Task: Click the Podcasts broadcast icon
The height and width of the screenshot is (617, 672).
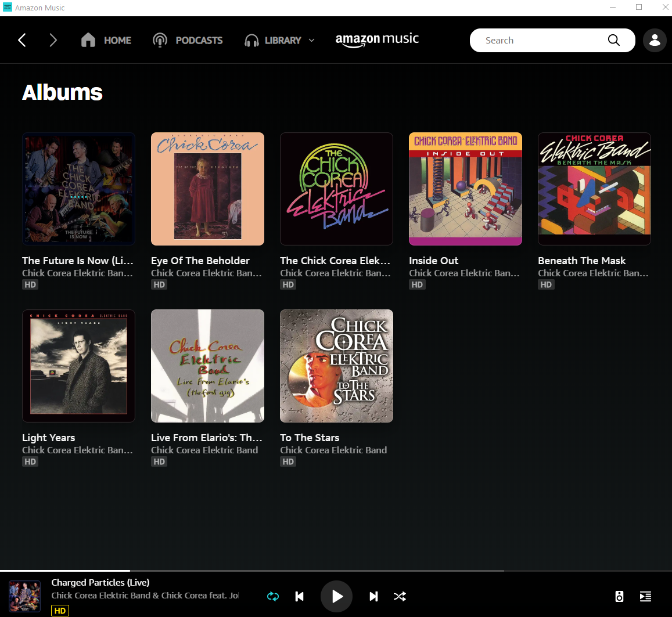Action: tap(160, 40)
